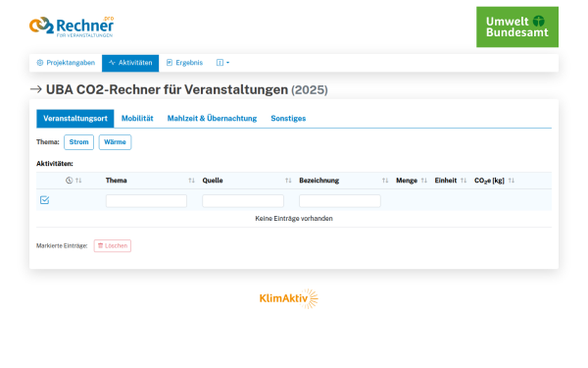Image resolution: width=588 pixels, height=368 pixels.
Task: Open the Sonstiges tab
Action: (288, 119)
